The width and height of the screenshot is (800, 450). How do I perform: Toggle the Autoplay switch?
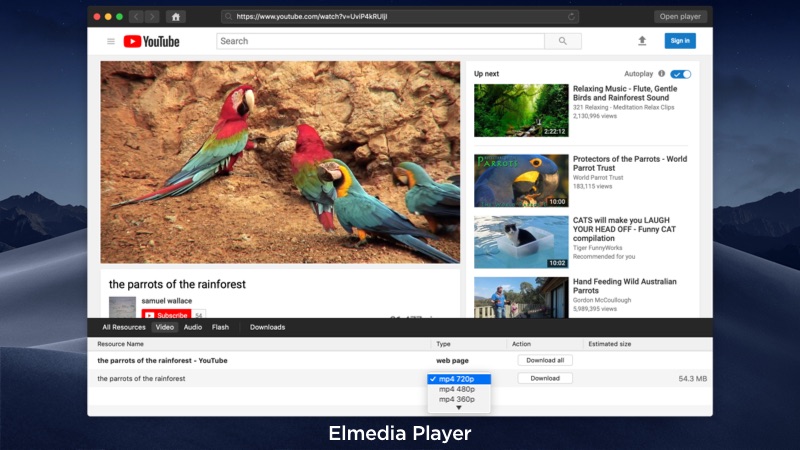point(681,74)
